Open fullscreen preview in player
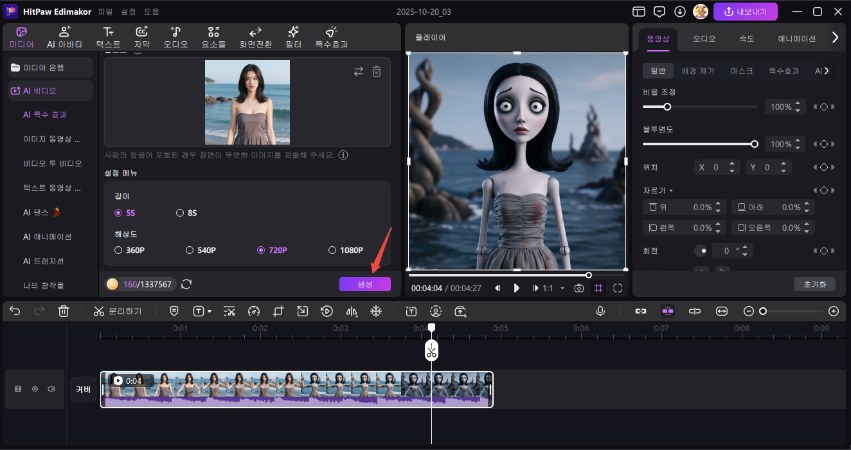 point(617,288)
